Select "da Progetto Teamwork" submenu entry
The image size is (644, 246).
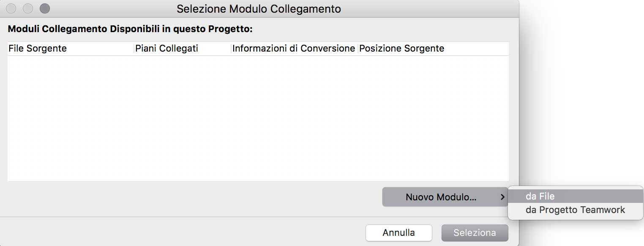point(575,210)
